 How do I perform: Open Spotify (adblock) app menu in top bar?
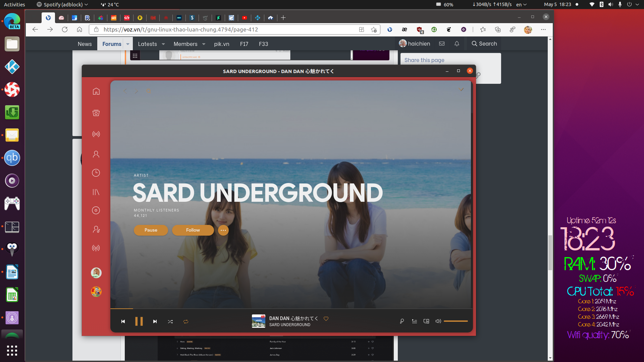pyautogui.click(x=62, y=4)
